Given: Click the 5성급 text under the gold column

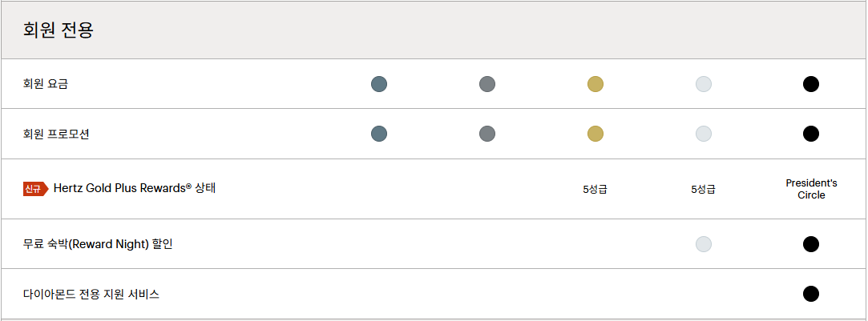Looking at the screenshot, I should [x=595, y=190].
